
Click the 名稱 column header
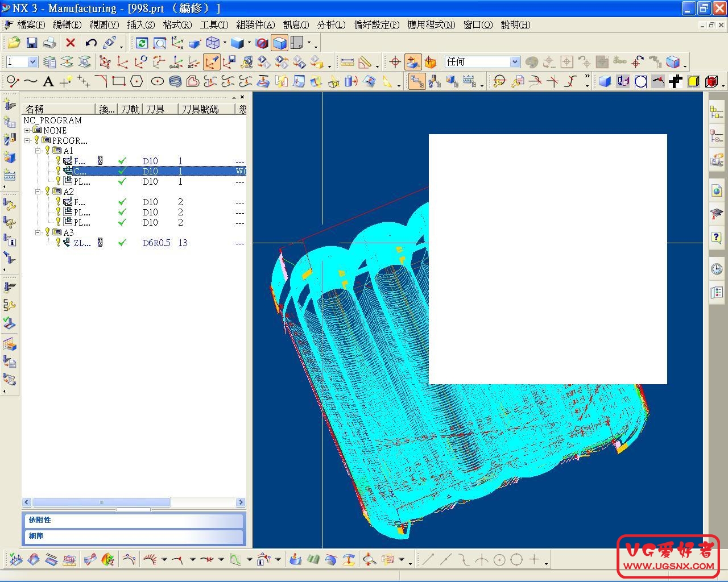pos(59,109)
